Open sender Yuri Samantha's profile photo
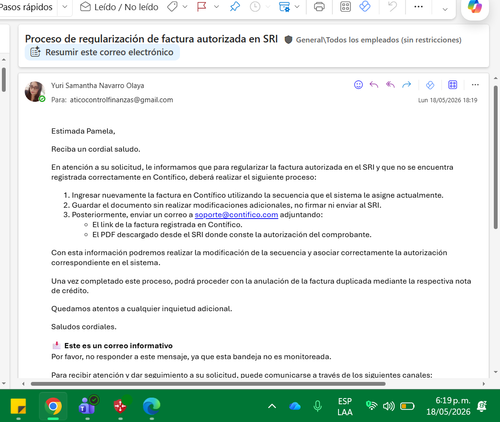The width and height of the screenshot is (500, 422). pyautogui.click(x=35, y=91)
